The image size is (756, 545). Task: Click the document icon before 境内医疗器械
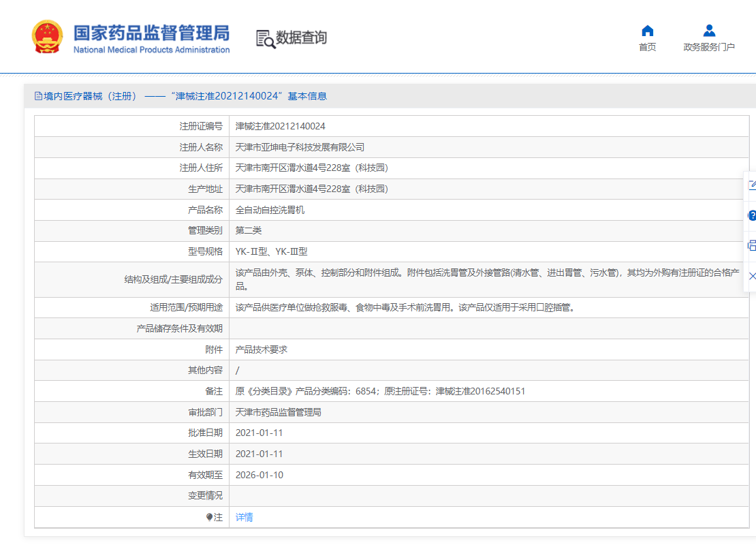point(38,96)
